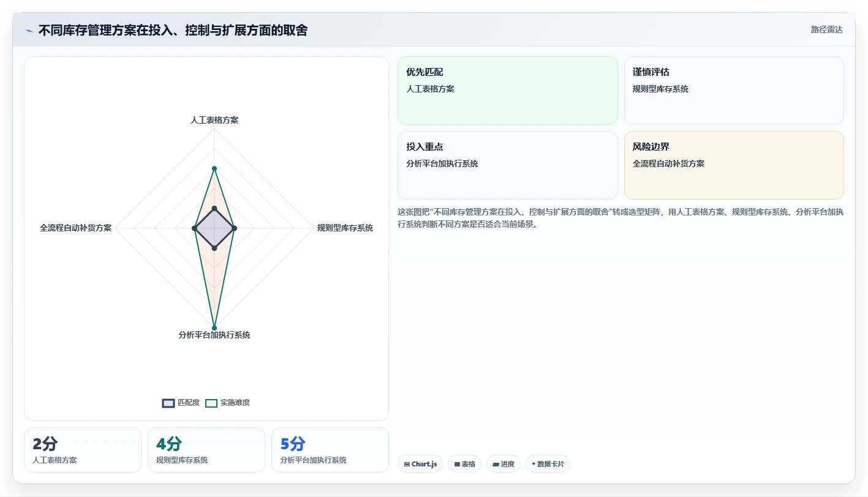The height and width of the screenshot is (497, 868).
Task: Click the radar axis label 分析平台加执行系统
Action: click(x=214, y=335)
